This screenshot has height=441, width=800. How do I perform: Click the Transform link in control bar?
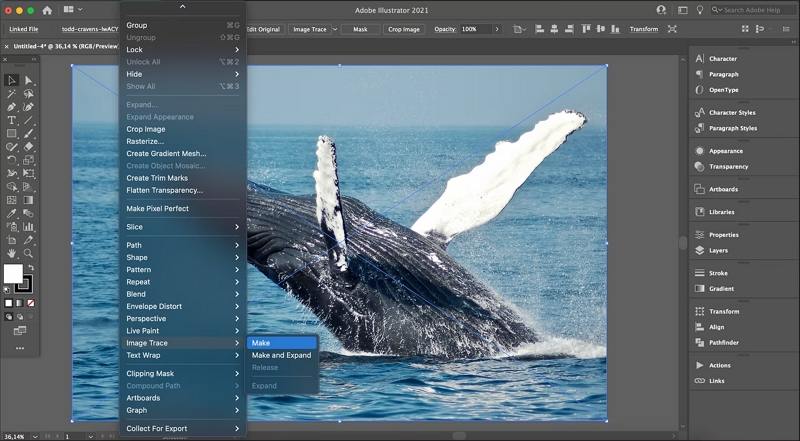pyautogui.click(x=643, y=29)
